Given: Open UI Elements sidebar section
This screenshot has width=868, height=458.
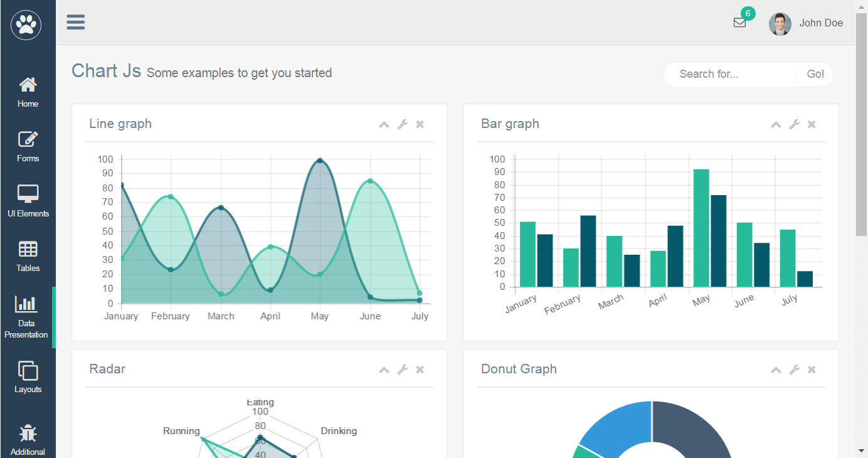Looking at the screenshot, I should tap(28, 201).
